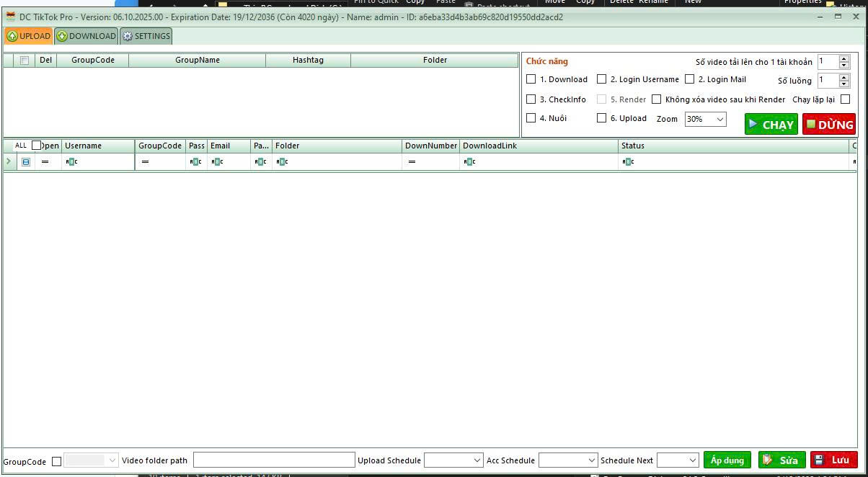This screenshot has height=477, width=868.
Task: Click the Sửa edit button
Action: [x=782, y=460]
